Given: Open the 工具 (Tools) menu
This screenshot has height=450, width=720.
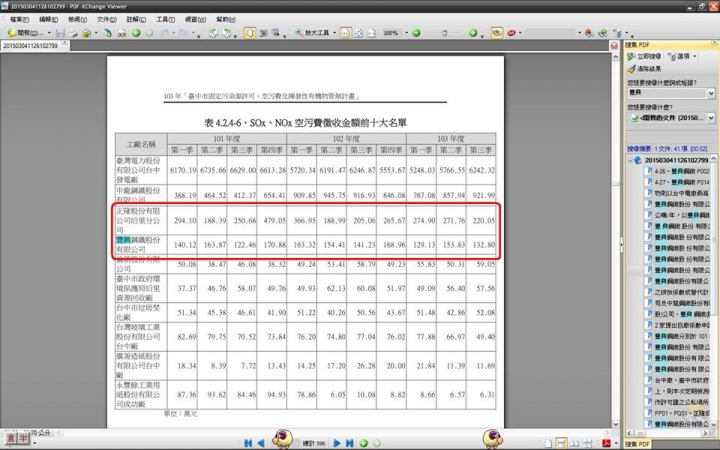Looking at the screenshot, I should (x=165, y=19).
